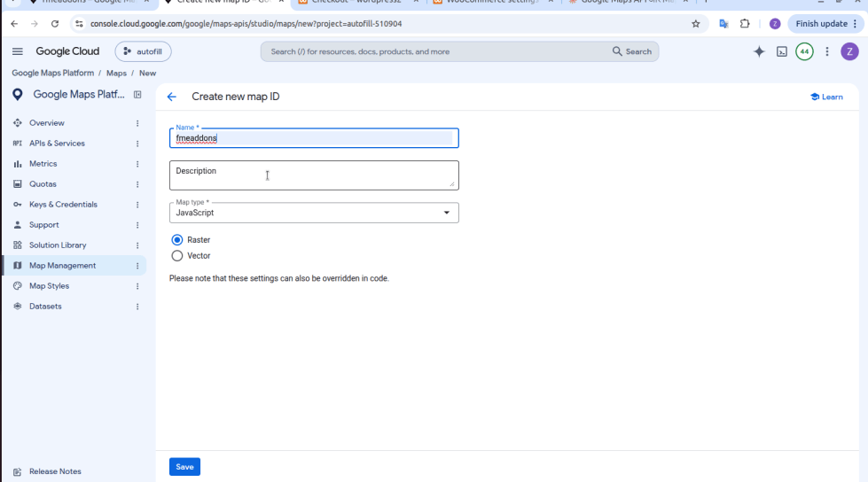The height and width of the screenshot is (482, 868).
Task: Open Keys & Credentials row three-dot menu
Action: point(137,205)
